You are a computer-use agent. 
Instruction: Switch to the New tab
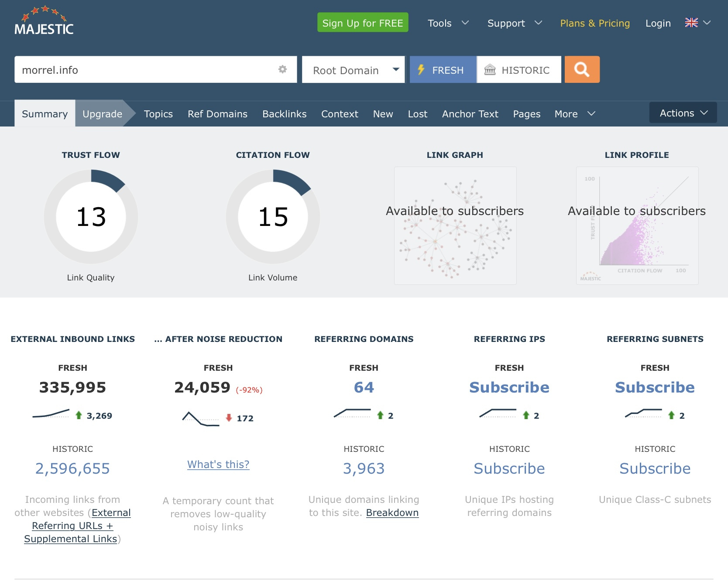383,114
